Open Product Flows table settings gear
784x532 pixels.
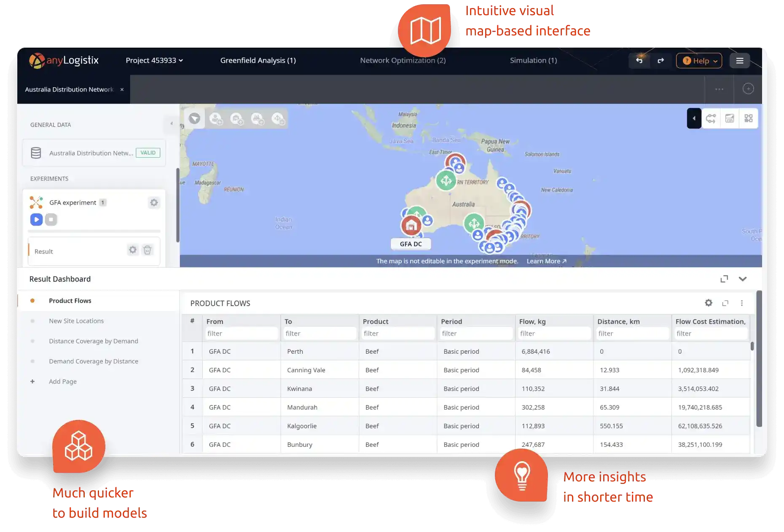coord(708,303)
